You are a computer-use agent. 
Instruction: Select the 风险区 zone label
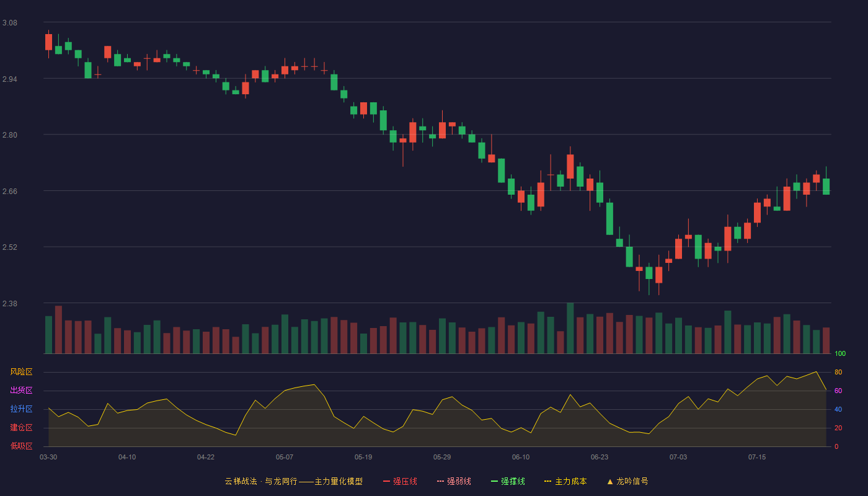21,372
